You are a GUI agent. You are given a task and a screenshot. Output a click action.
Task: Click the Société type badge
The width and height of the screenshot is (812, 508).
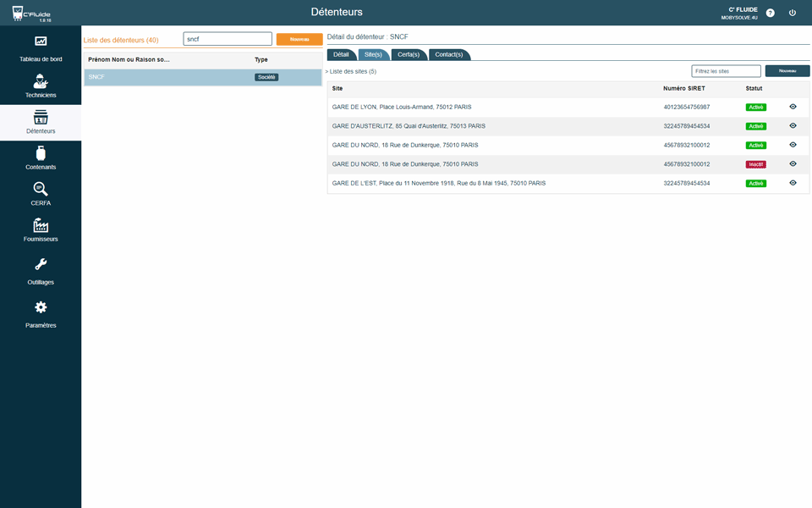(266, 77)
